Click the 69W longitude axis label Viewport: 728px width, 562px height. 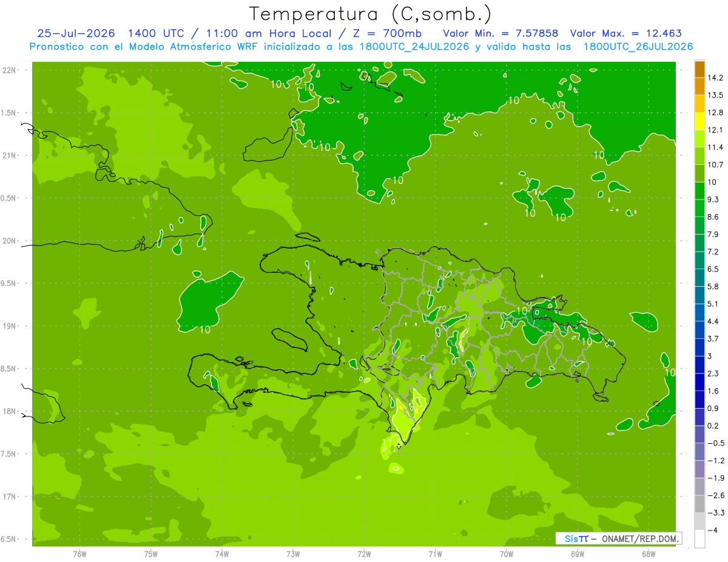[x=578, y=554]
